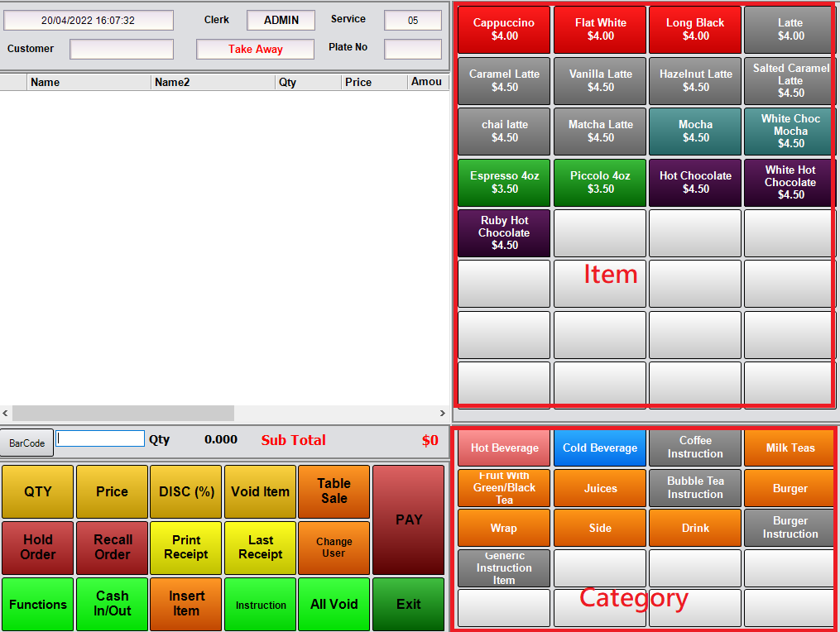Void all items with All Void
This screenshot has width=840, height=632.
click(334, 604)
